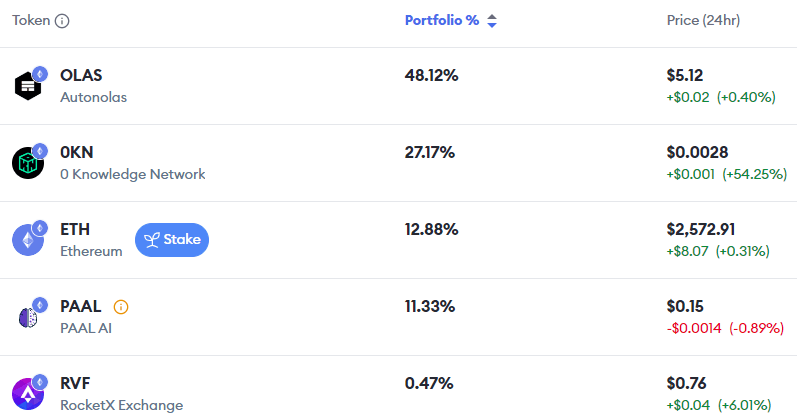
Task: Open the 0KN token name link
Action: point(79,153)
